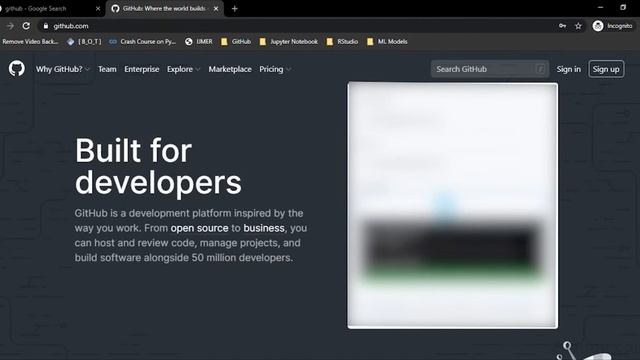Open saved passwords key icon
The height and width of the screenshot is (360, 640).
[562, 26]
